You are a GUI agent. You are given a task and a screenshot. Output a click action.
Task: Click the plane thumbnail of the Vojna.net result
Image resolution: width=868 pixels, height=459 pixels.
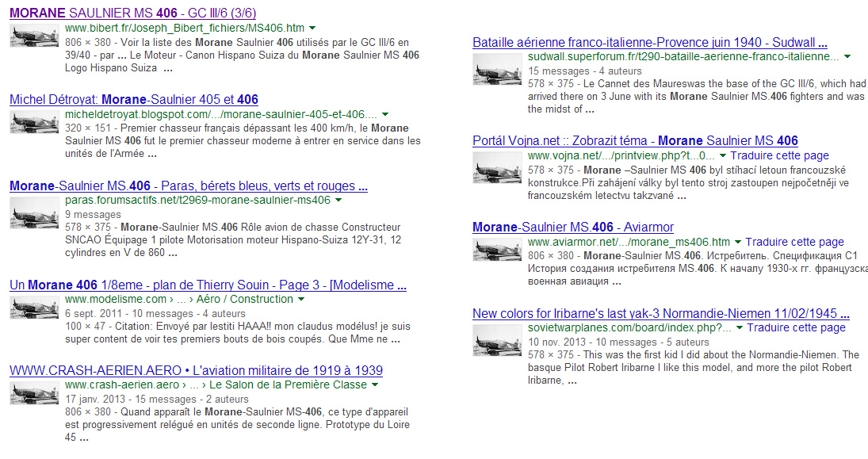(x=497, y=167)
